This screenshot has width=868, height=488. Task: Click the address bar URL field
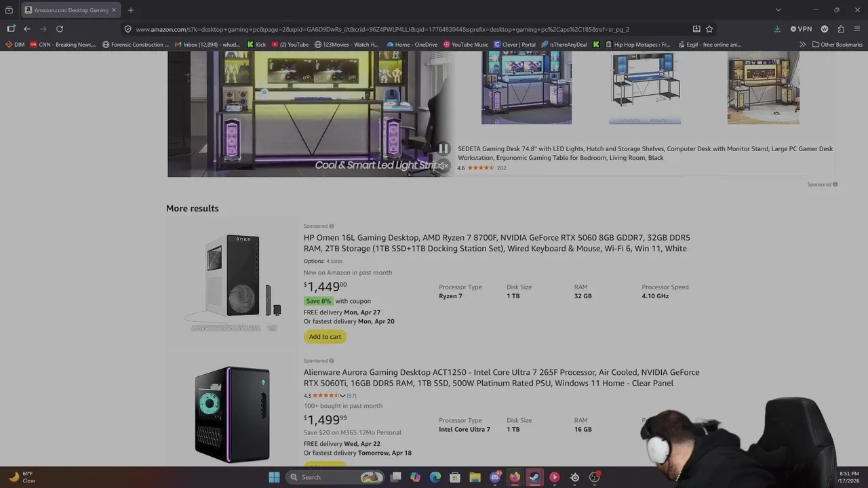pos(407,29)
